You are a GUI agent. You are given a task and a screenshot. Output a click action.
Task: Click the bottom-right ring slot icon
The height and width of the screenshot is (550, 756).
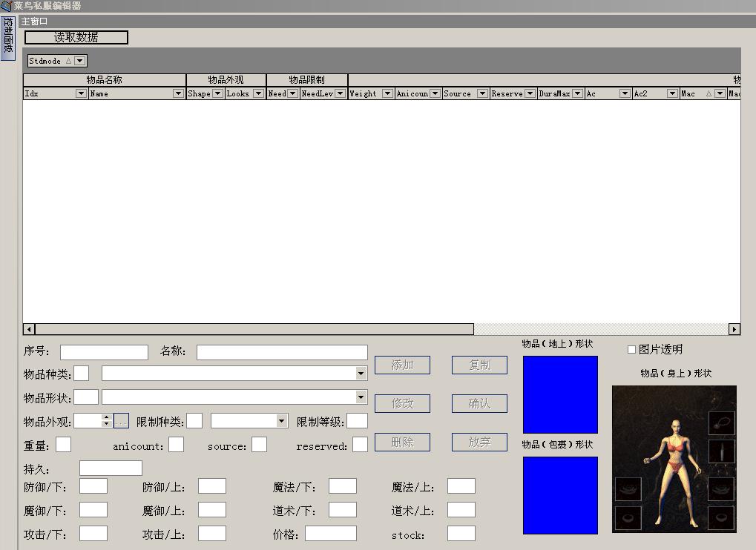721,517
